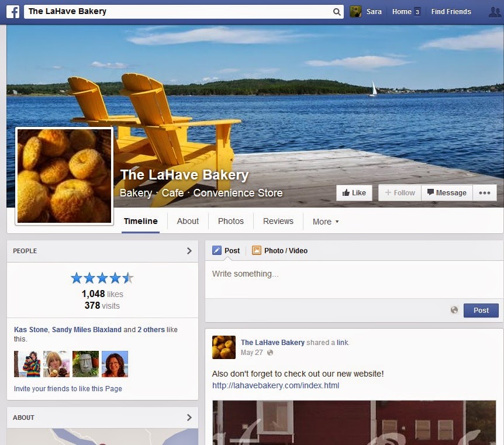Click the blonde woman friend thumbnail
This screenshot has height=445, width=504.
click(x=56, y=364)
